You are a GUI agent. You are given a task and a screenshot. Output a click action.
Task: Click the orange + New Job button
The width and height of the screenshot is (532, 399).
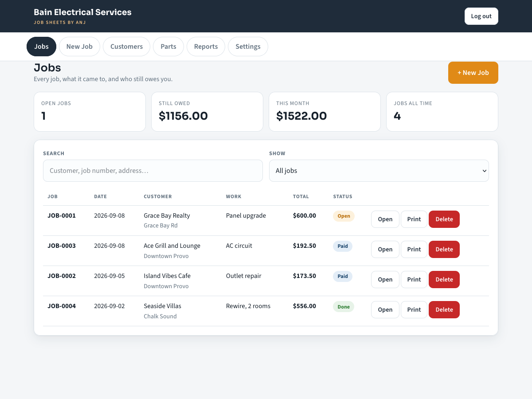pyautogui.click(x=473, y=73)
